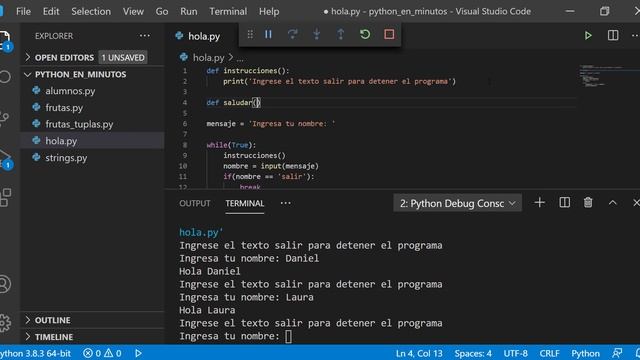Open the Search view in activity bar

5,76
